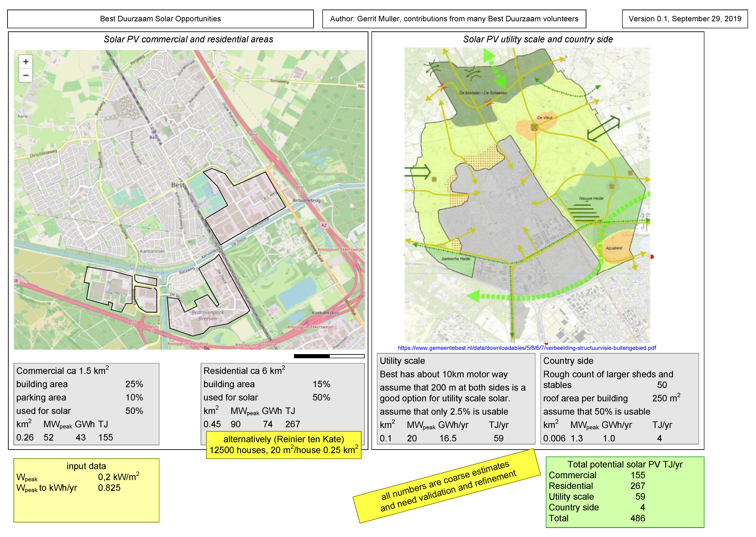
Task: Click the large green double-headed outline arrow
Action: click(x=603, y=129)
